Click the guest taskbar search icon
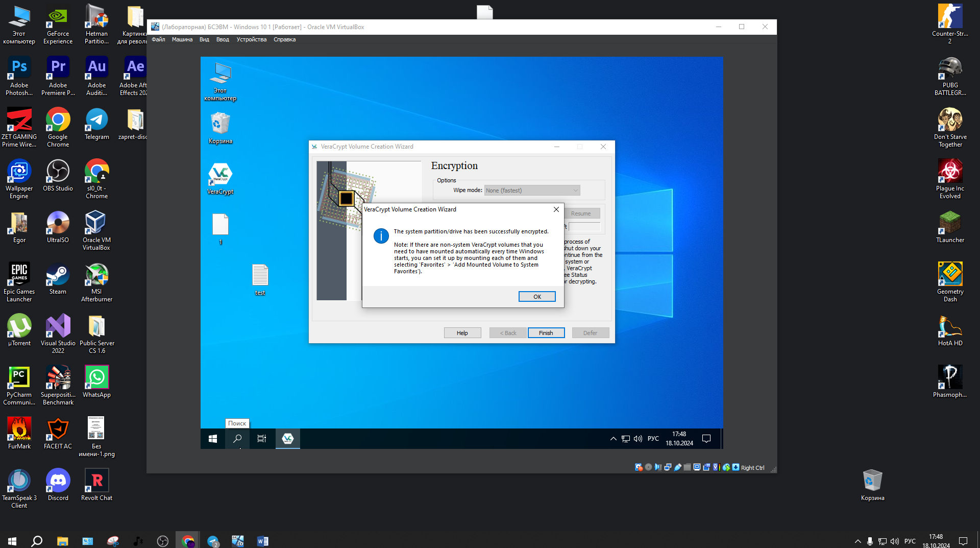 pos(237,439)
